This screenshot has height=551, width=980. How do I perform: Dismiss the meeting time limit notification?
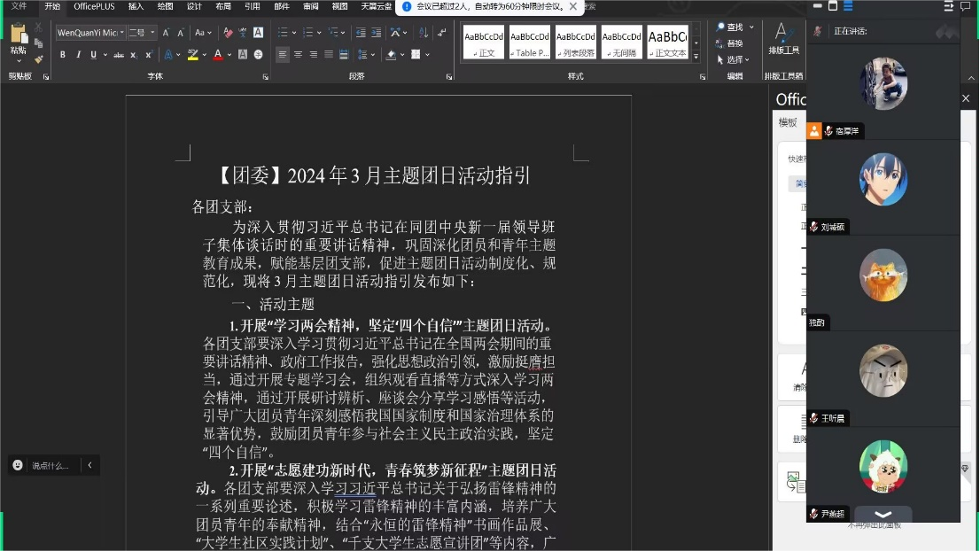click(573, 6)
